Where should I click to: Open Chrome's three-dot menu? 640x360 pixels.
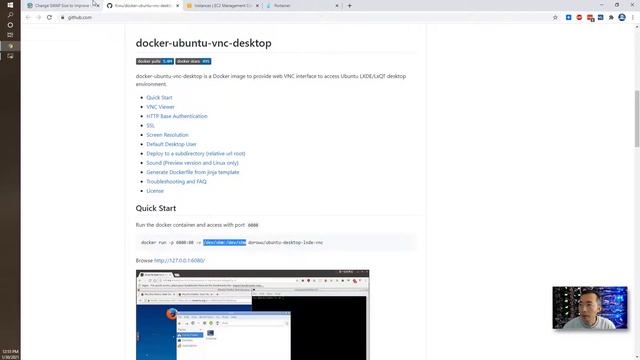coord(633,18)
